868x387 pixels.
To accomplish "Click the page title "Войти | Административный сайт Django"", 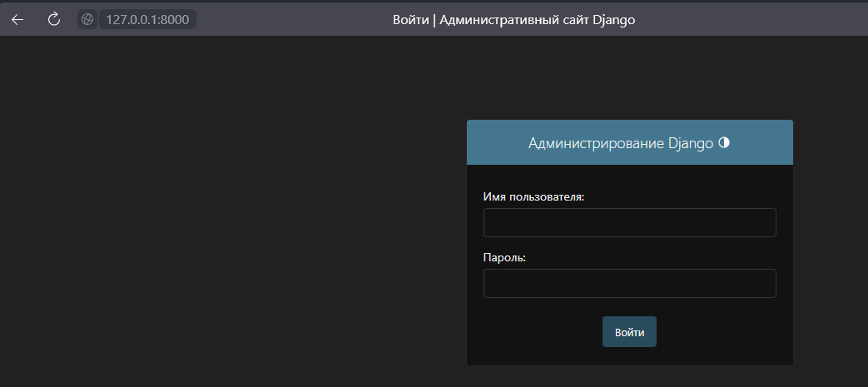I will 513,19.
